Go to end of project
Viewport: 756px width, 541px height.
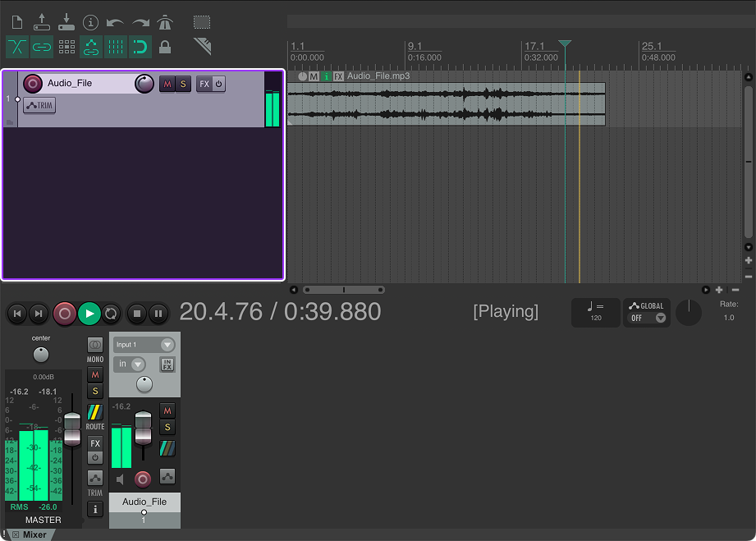tap(39, 314)
